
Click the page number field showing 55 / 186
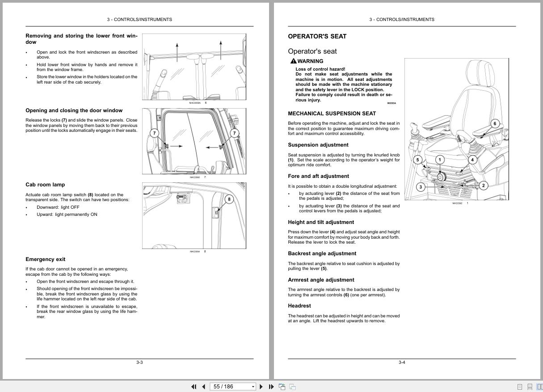pos(228,386)
